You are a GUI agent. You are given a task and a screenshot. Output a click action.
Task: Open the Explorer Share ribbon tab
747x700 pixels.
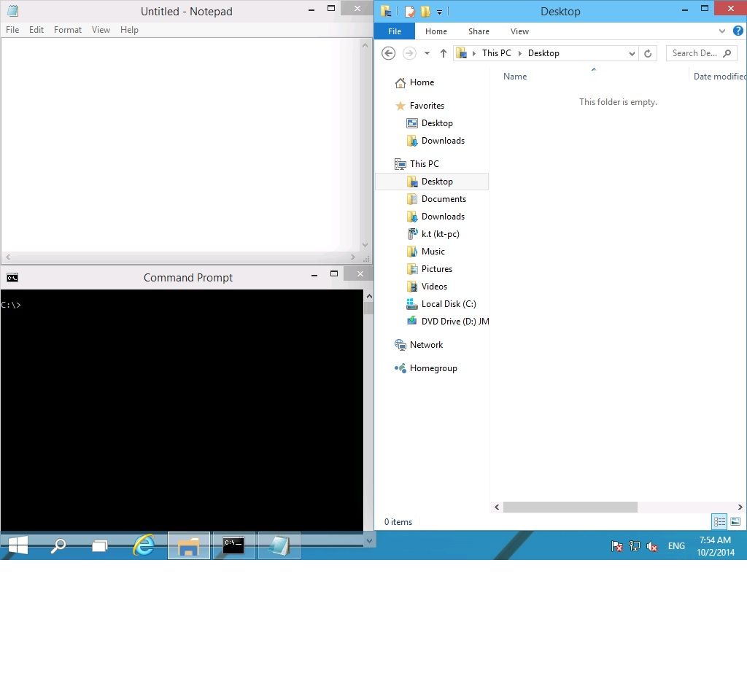pyautogui.click(x=479, y=31)
